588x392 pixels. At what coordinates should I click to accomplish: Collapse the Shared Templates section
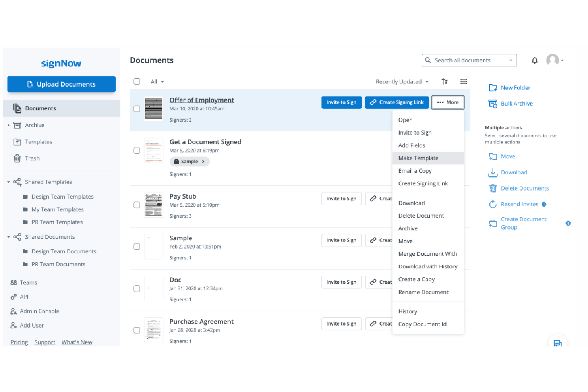[8, 182]
